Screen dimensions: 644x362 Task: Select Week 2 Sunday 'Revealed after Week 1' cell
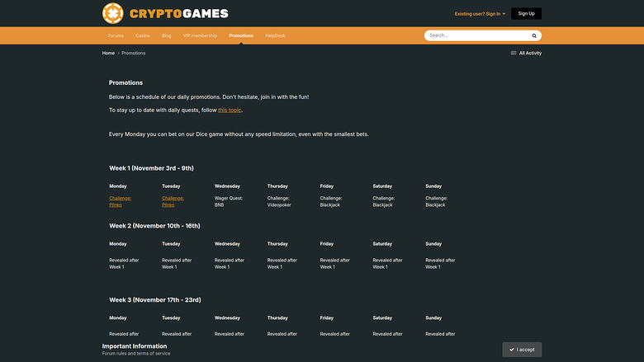point(440,263)
